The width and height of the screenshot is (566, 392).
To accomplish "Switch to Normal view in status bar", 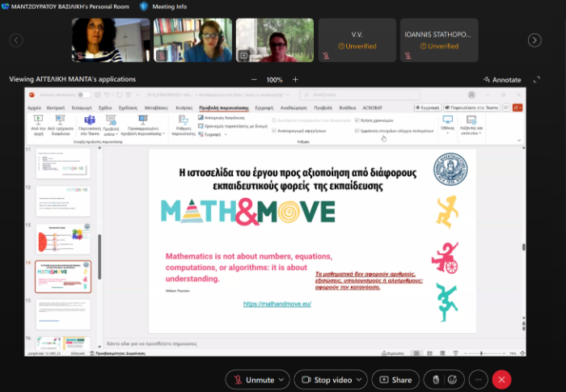I will 416,353.
